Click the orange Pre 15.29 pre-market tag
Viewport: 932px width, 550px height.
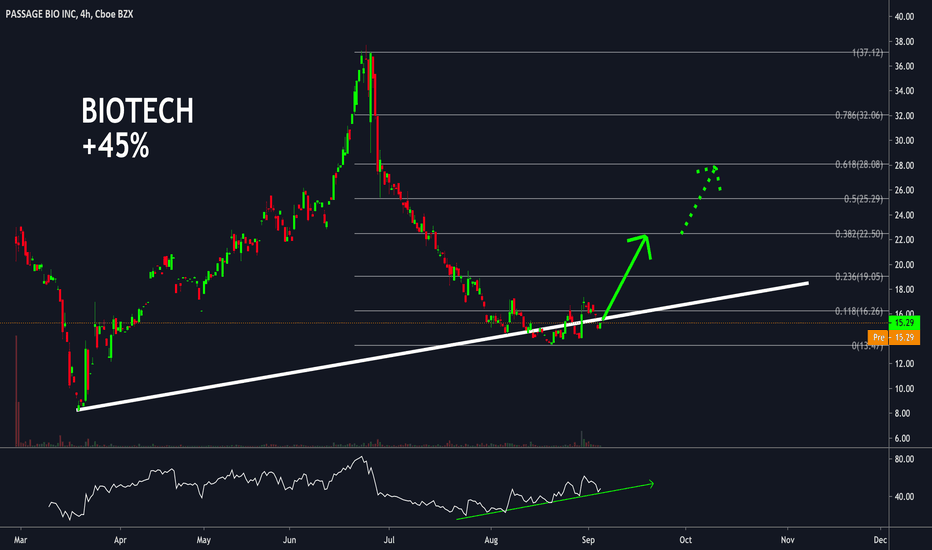[x=894, y=337]
